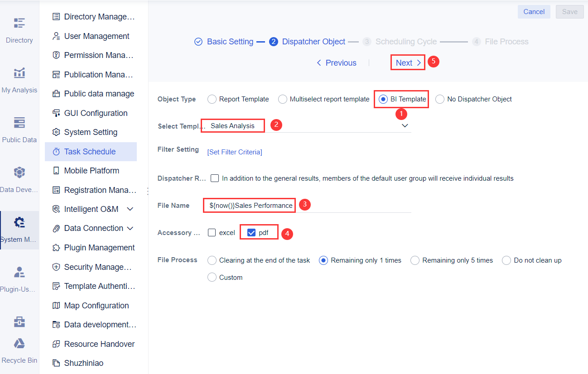Open the Set Filter Criteria link
588x374 pixels.
click(x=234, y=152)
